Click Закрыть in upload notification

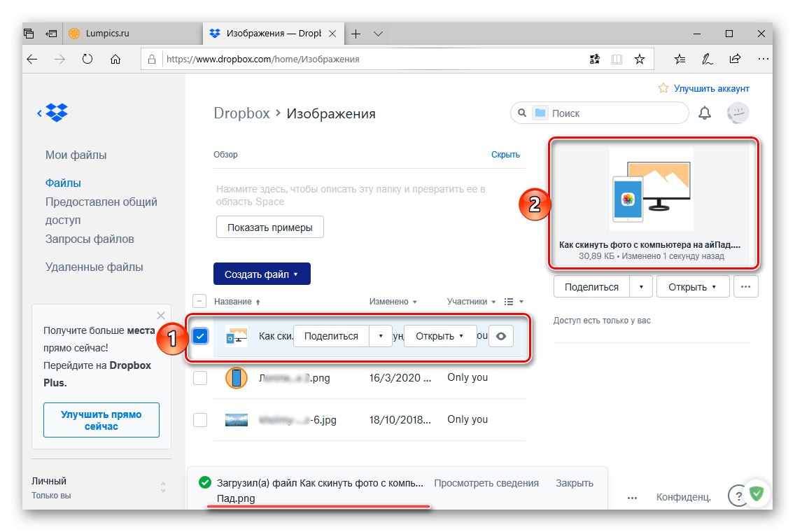[x=575, y=483]
